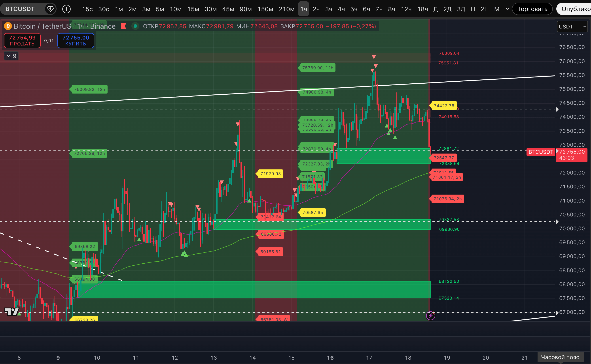This screenshot has width=591, height=364.
Task: Select the 4ч timeframe
Action: (341, 9)
